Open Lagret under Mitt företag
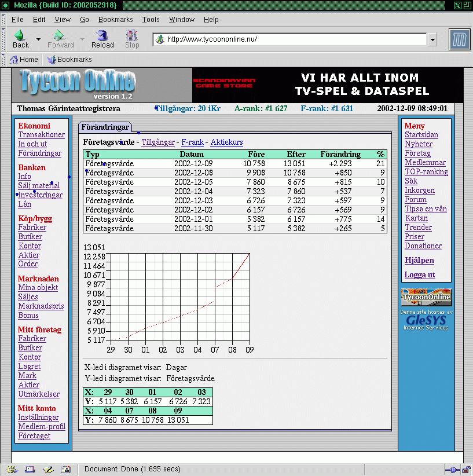Image resolution: width=473 pixels, height=476 pixels. click(29, 367)
